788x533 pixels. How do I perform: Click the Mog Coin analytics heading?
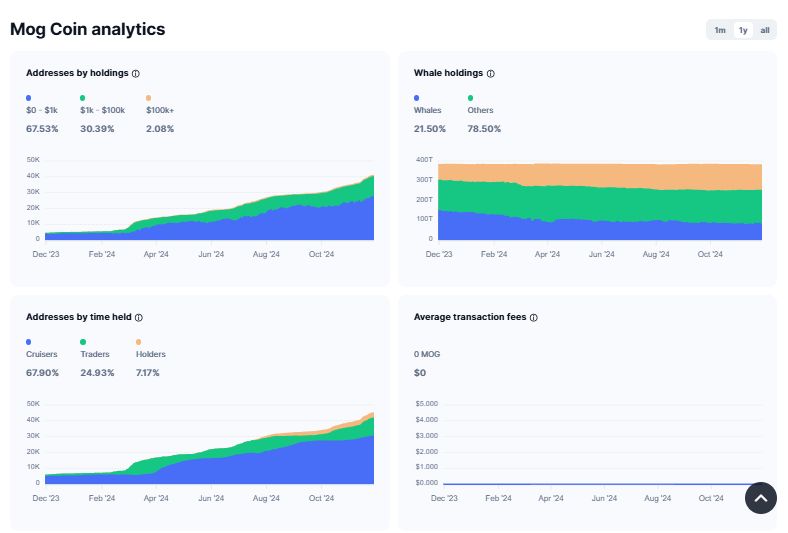[87, 29]
